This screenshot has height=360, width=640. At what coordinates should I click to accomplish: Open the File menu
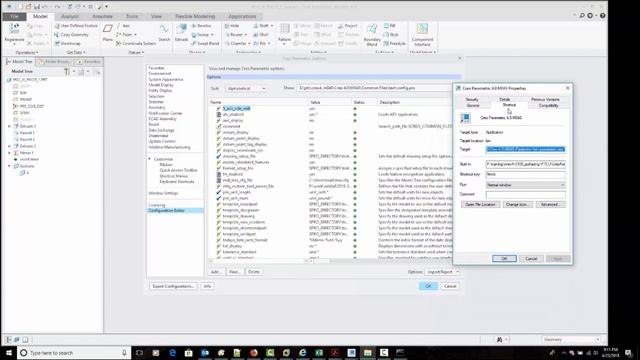[x=14, y=16]
